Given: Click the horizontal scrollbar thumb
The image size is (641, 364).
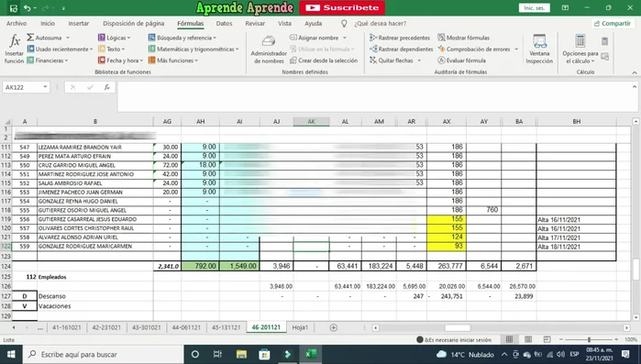Looking at the screenshot, I should 458,327.
